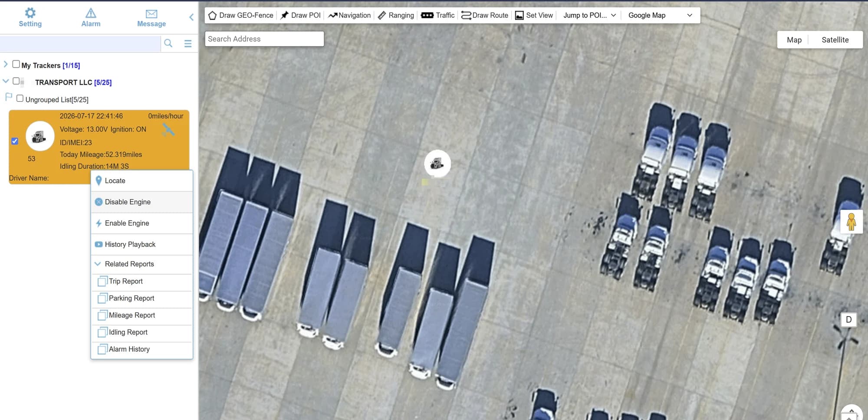
Task: Open the Google Map provider dropdown
Action: coord(660,15)
